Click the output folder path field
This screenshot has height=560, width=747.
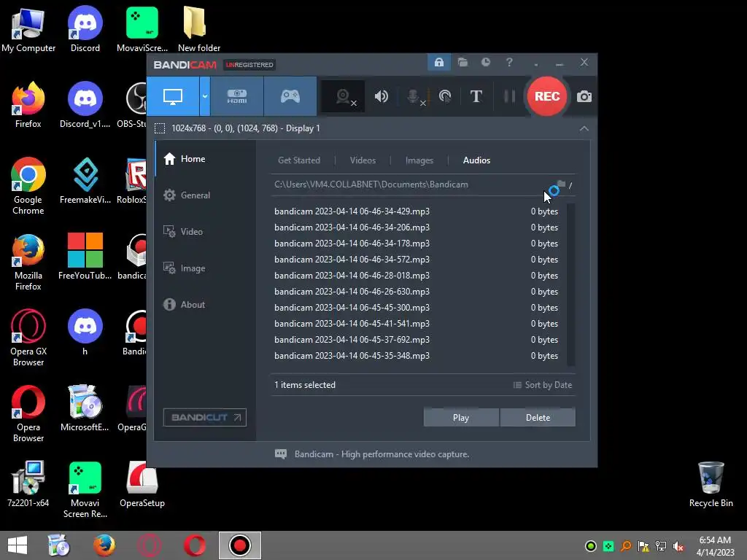pyautogui.click(x=409, y=184)
